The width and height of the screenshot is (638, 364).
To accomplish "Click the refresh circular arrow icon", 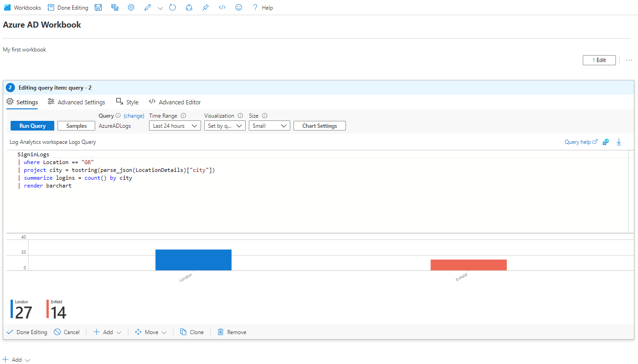I will 172,8.
